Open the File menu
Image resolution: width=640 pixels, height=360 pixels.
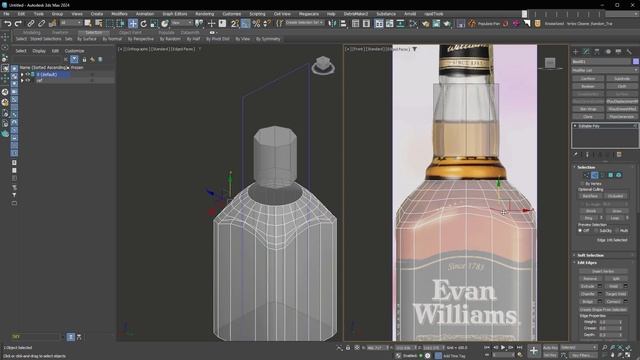click(x=7, y=14)
